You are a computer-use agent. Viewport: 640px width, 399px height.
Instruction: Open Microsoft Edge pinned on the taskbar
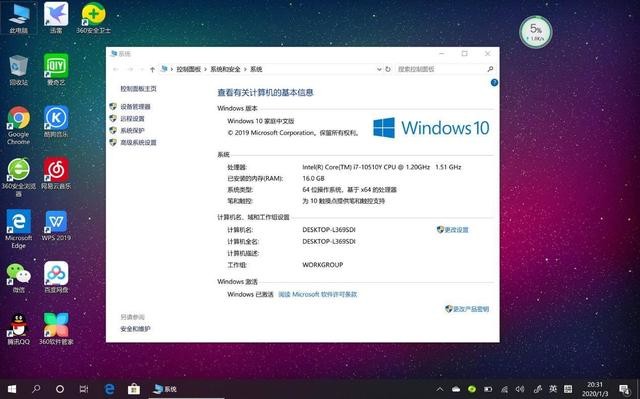coord(109,389)
